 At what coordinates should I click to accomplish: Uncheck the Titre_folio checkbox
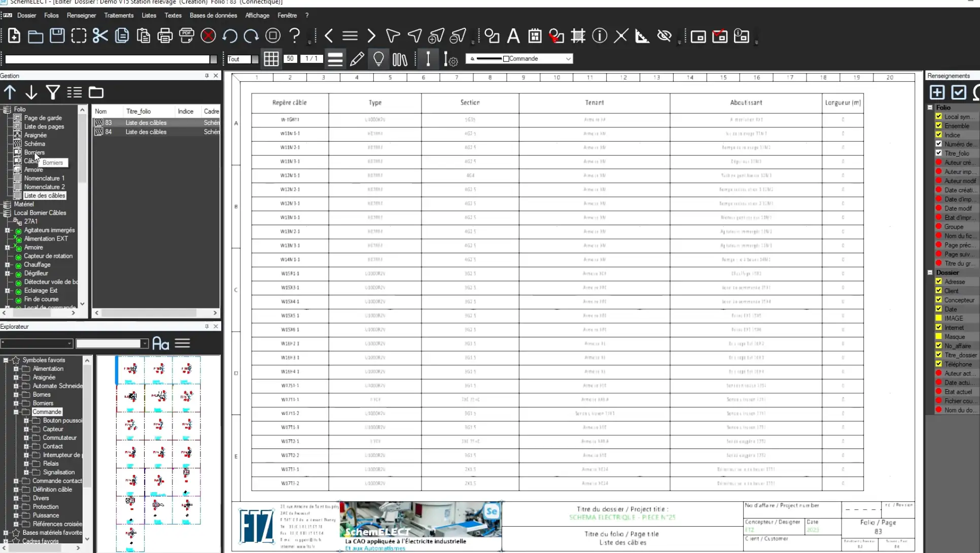click(x=938, y=153)
